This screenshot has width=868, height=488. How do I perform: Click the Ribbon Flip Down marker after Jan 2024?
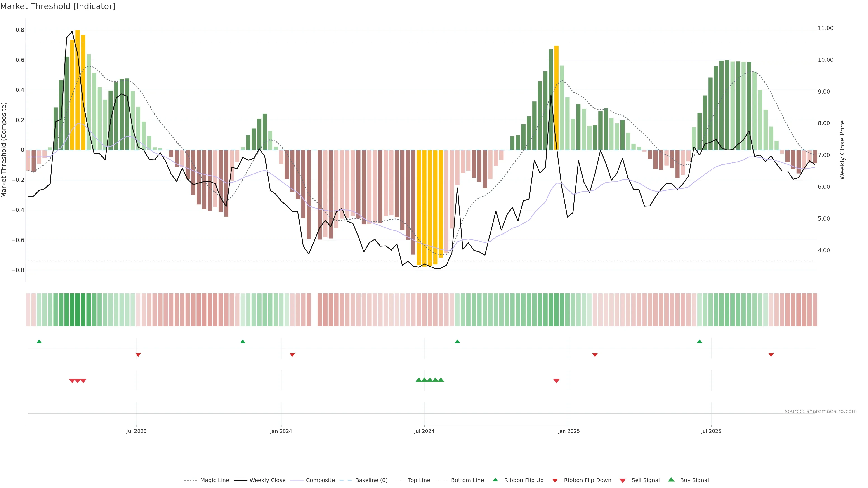point(292,355)
